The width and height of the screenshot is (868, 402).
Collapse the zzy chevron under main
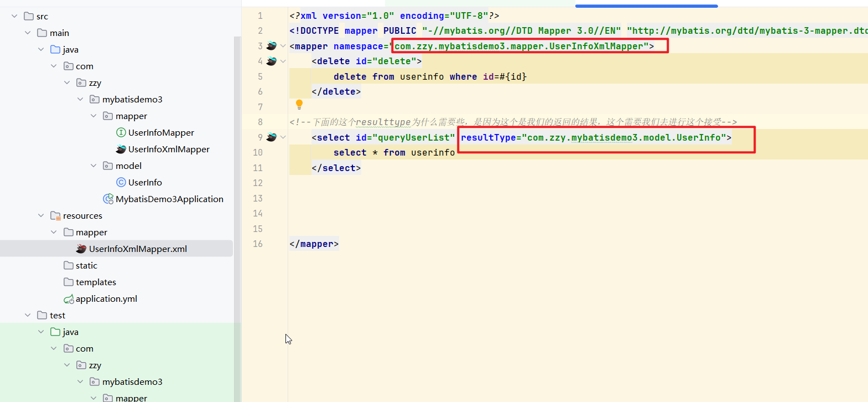67,83
